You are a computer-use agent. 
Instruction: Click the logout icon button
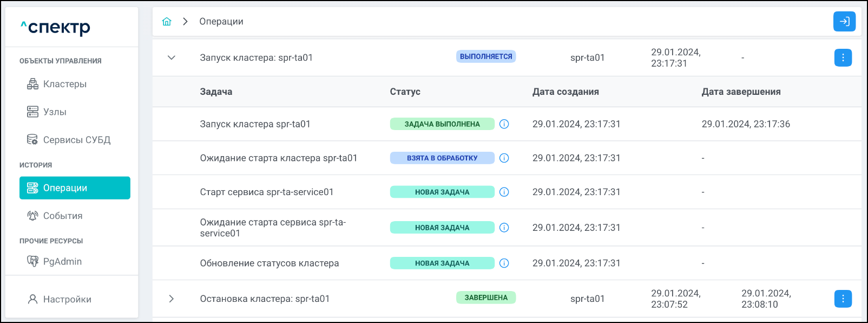click(x=844, y=22)
